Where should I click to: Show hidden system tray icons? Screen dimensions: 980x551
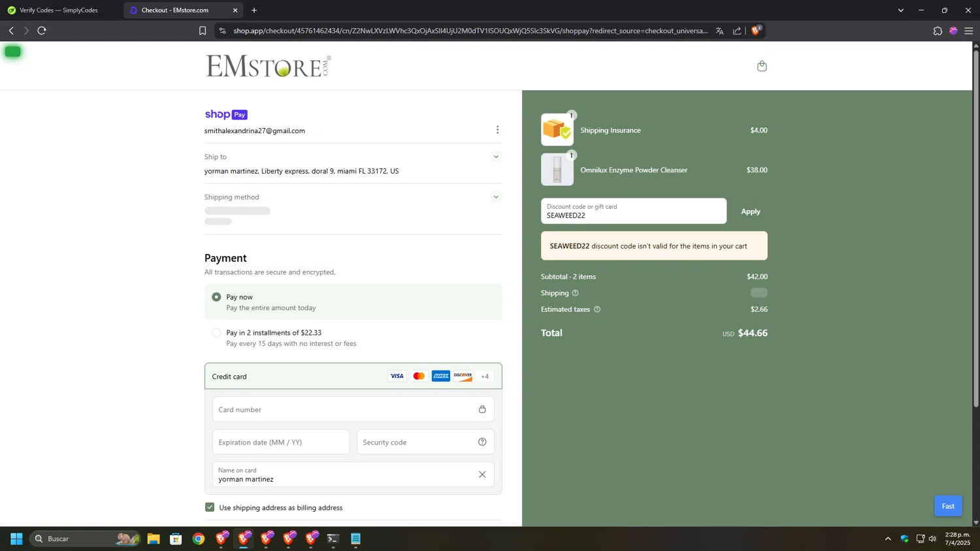tap(888, 539)
